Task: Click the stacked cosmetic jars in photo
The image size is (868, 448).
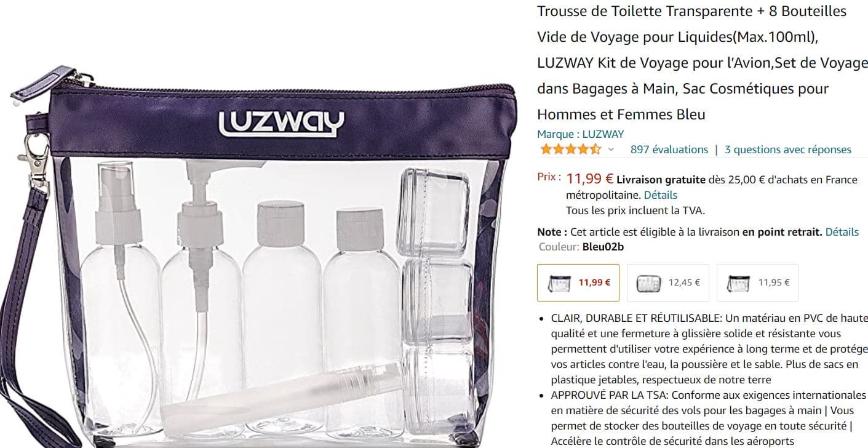Action: (437, 301)
